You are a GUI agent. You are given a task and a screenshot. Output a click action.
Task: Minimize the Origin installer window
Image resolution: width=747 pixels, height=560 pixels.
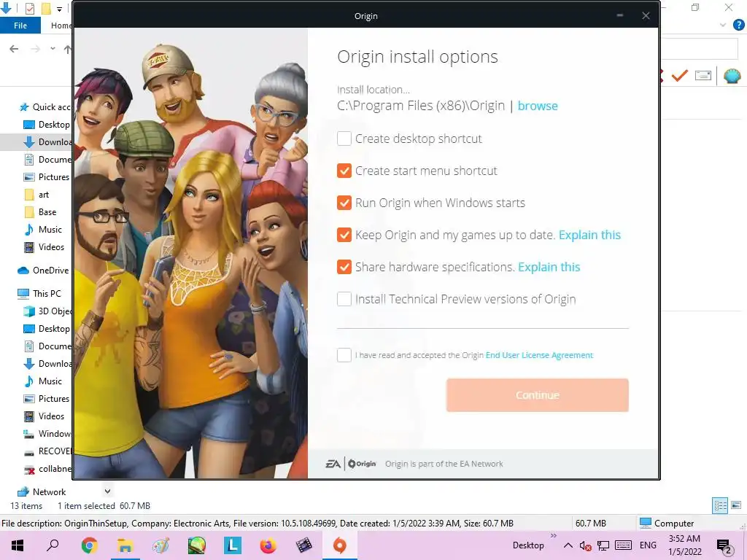(620, 16)
